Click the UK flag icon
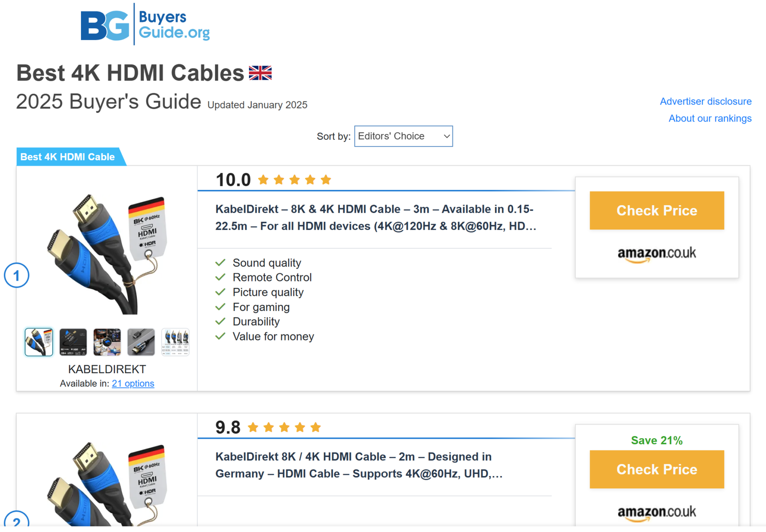 point(260,73)
